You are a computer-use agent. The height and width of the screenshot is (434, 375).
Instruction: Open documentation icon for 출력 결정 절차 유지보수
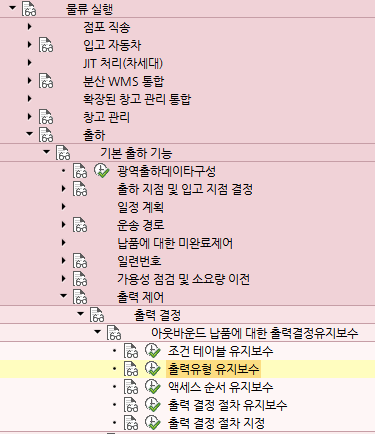coord(131,405)
